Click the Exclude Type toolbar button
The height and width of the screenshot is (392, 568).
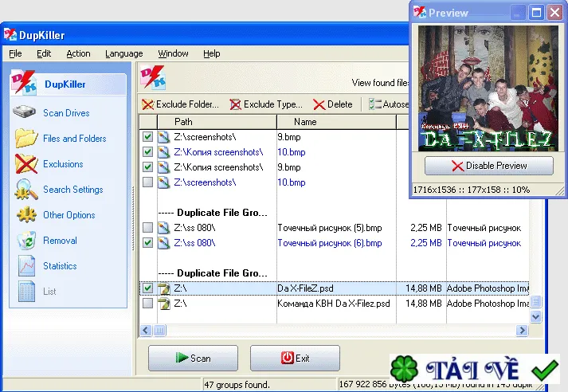coord(266,104)
